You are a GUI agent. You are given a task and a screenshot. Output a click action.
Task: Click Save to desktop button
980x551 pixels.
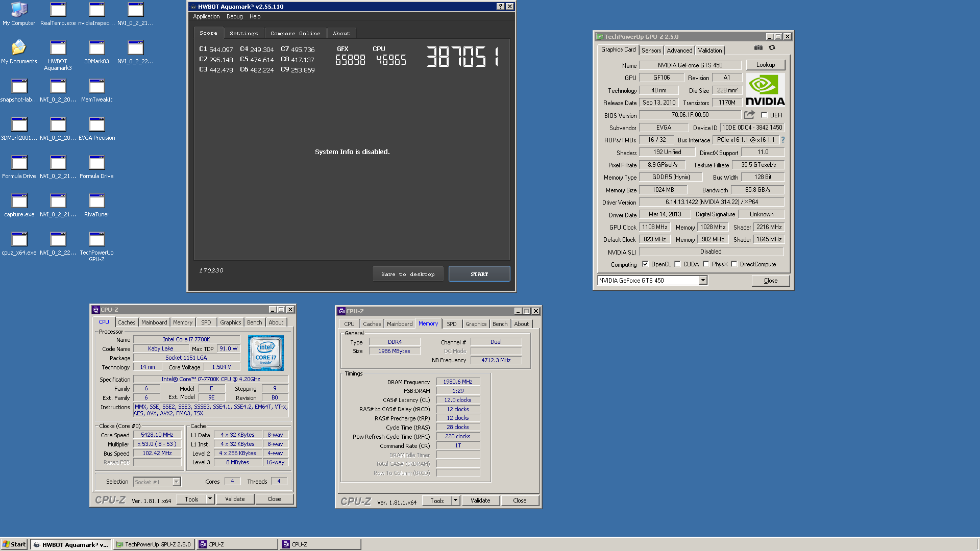coord(408,274)
